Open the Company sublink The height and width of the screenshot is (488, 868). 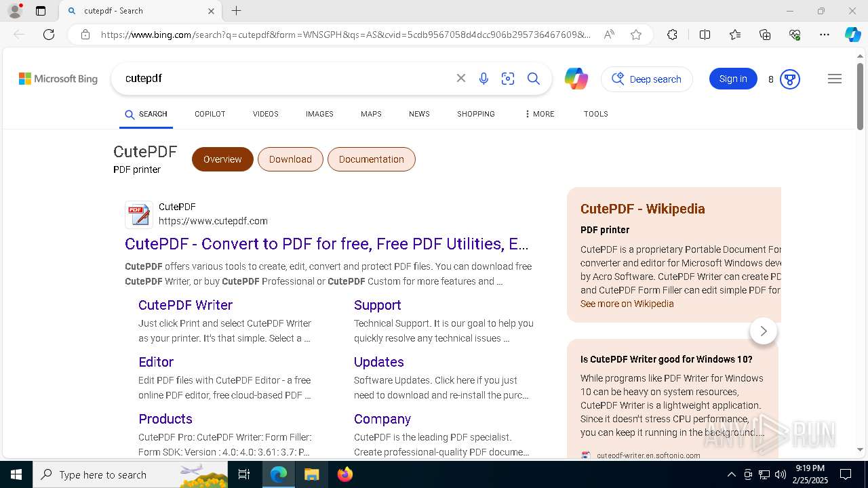(x=382, y=419)
